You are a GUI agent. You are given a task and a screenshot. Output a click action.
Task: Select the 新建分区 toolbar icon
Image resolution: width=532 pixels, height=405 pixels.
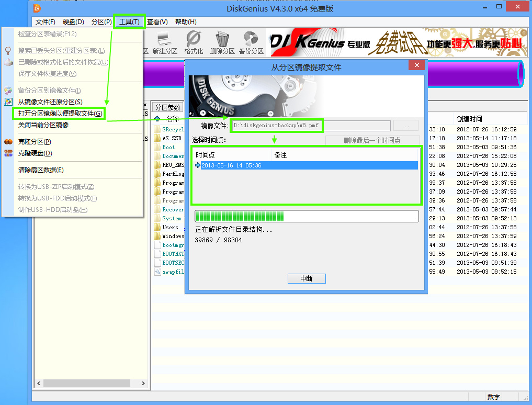click(x=165, y=39)
